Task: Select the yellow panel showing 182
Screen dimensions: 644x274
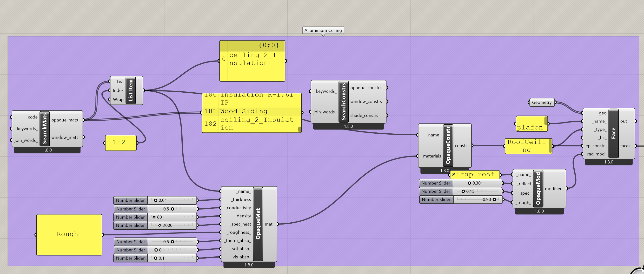Action: pyautogui.click(x=121, y=143)
